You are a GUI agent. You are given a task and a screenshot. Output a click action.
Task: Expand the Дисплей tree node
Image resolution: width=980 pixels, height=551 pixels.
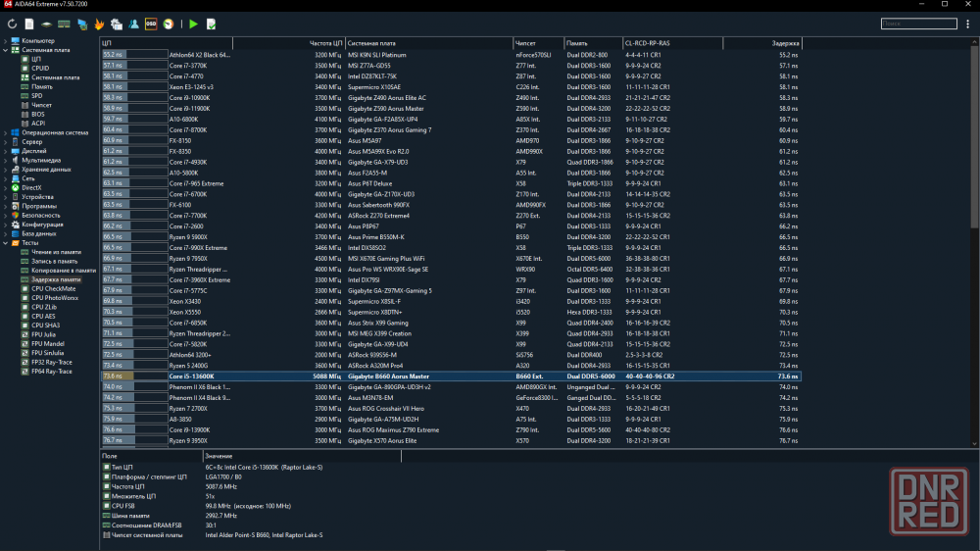(6, 151)
